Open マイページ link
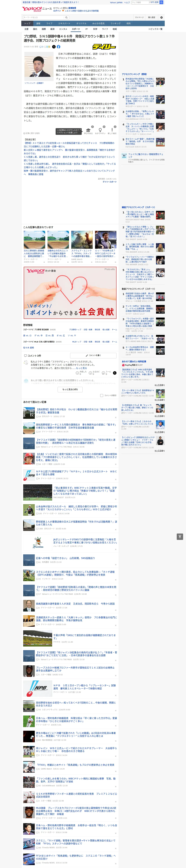This screenshot has height=868, width=186. click(139, 18)
